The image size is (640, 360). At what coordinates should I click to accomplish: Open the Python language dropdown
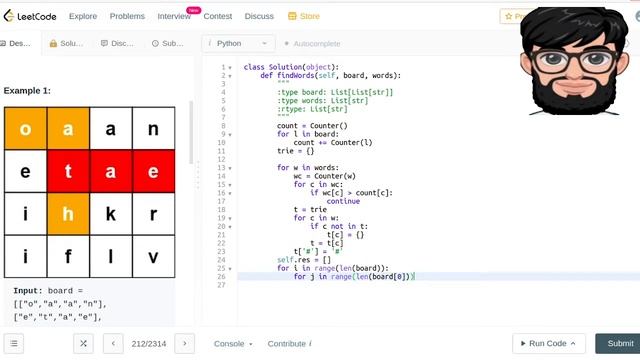238,43
